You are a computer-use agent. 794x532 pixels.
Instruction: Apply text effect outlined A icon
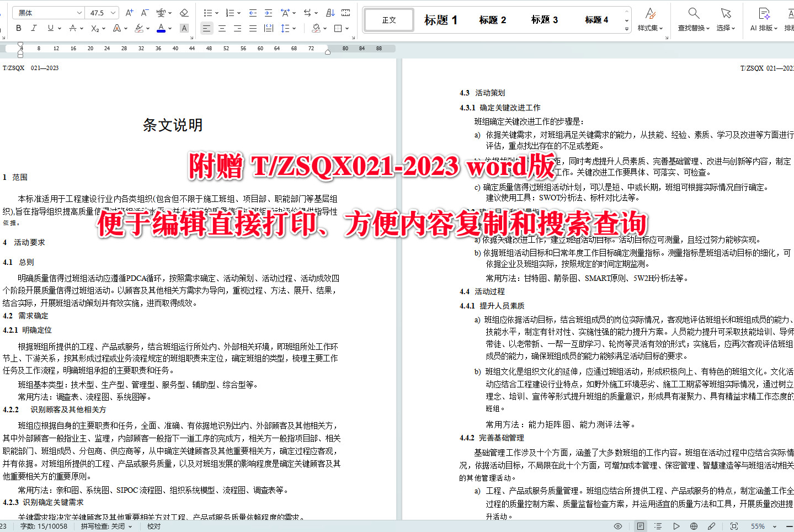(117, 28)
